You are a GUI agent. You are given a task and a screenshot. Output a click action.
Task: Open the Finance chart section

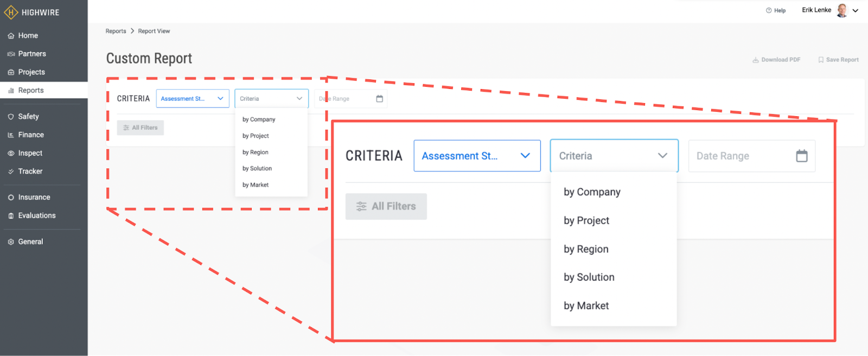click(x=11, y=135)
